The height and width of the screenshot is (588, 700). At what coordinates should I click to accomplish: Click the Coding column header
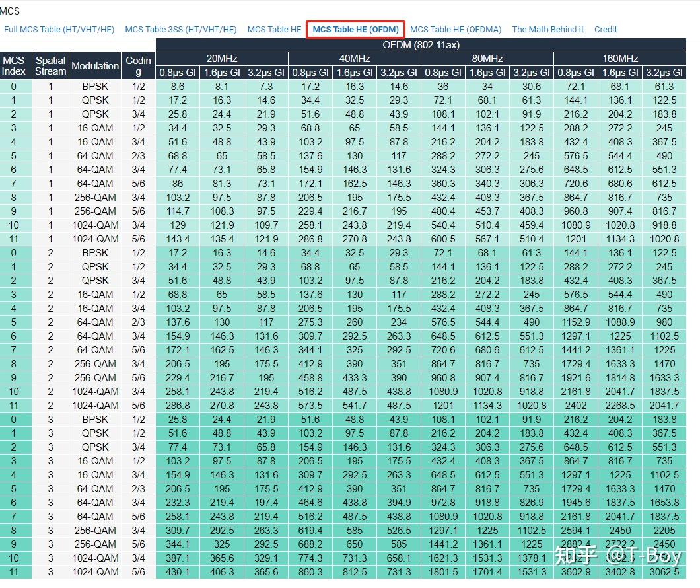[x=139, y=65]
